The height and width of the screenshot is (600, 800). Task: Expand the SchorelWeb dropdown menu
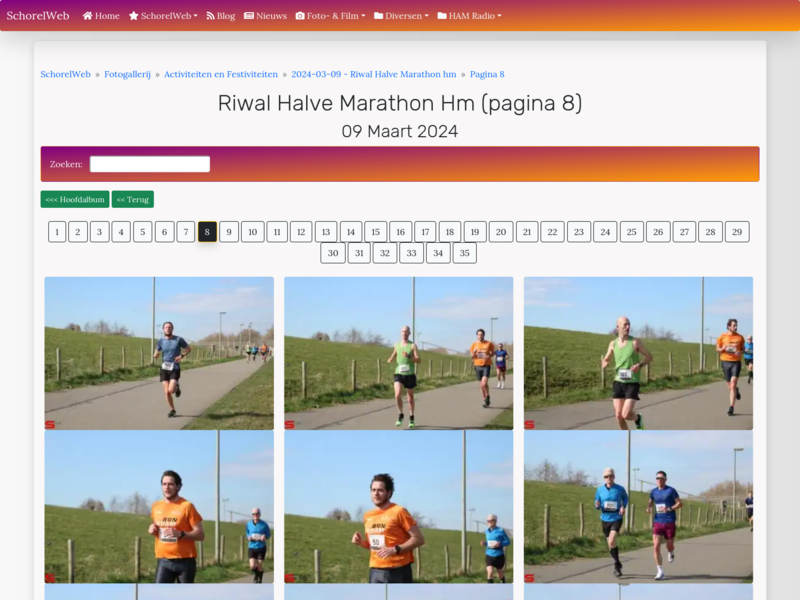[x=163, y=16]
